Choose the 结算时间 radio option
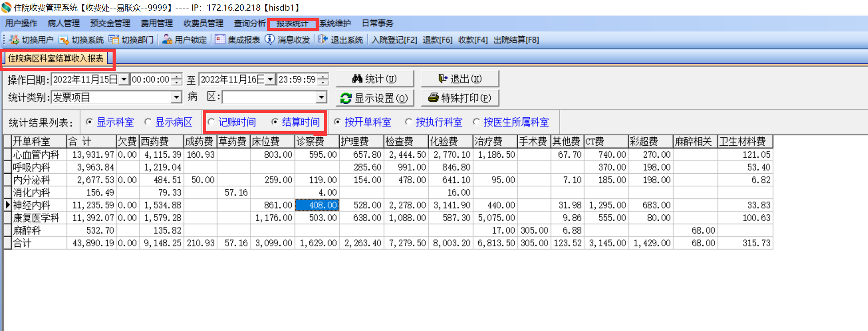Screen dimensions: 868x331 tap(275, 122)
